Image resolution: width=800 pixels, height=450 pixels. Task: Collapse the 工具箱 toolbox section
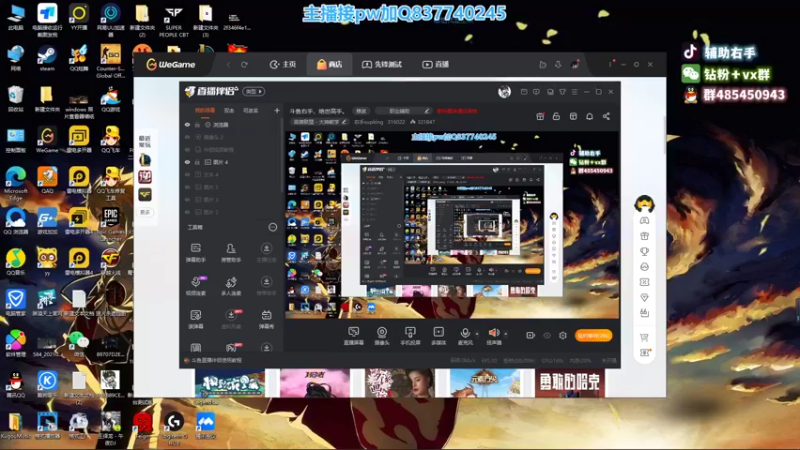273,227
